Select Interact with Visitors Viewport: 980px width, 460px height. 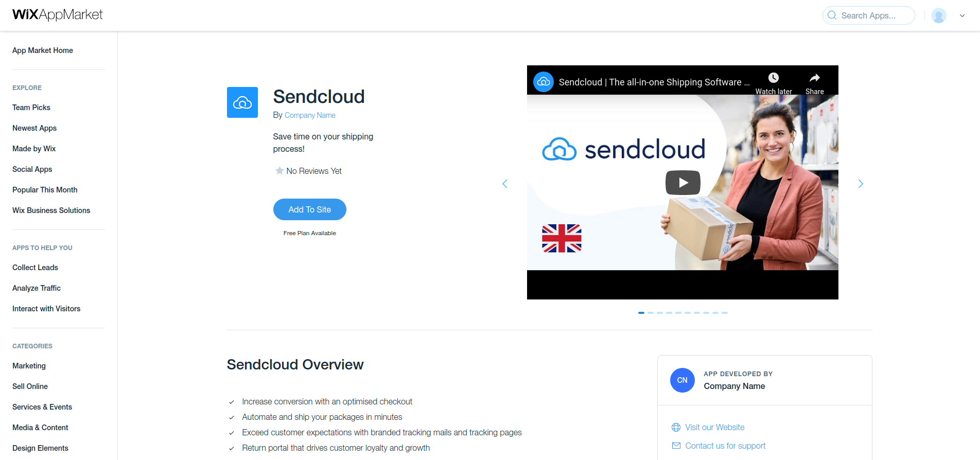(46, 309)
